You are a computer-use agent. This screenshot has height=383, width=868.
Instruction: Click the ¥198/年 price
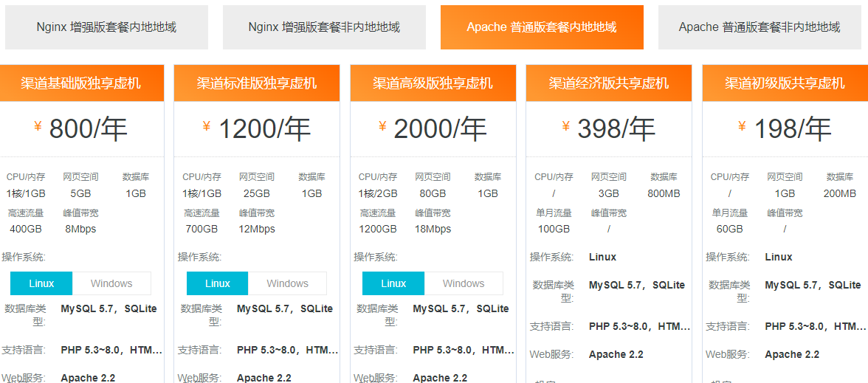pos(785,129)
